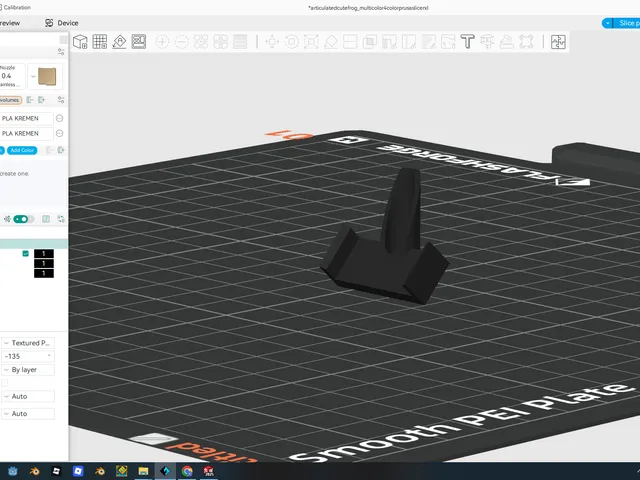The image size is (640, 480).
Task: Open Chrome from the taskbar
Action: coord(187,471)
